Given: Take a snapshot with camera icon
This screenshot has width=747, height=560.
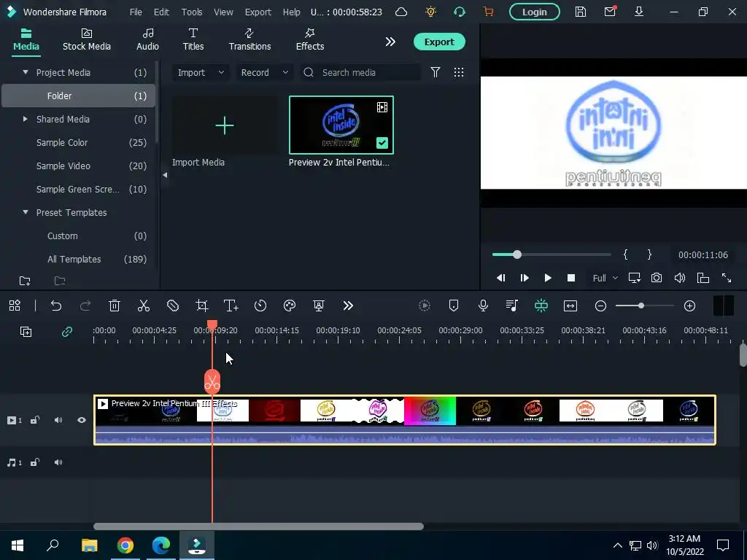Looking at the screenshot, I should point(657,278).
